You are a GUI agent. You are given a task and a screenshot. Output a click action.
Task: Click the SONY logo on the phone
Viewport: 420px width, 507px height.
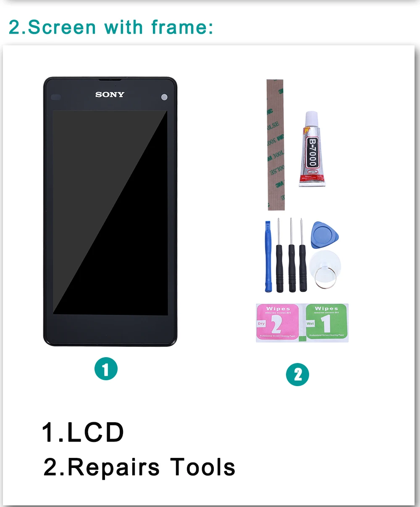click(x=110, y=94)
